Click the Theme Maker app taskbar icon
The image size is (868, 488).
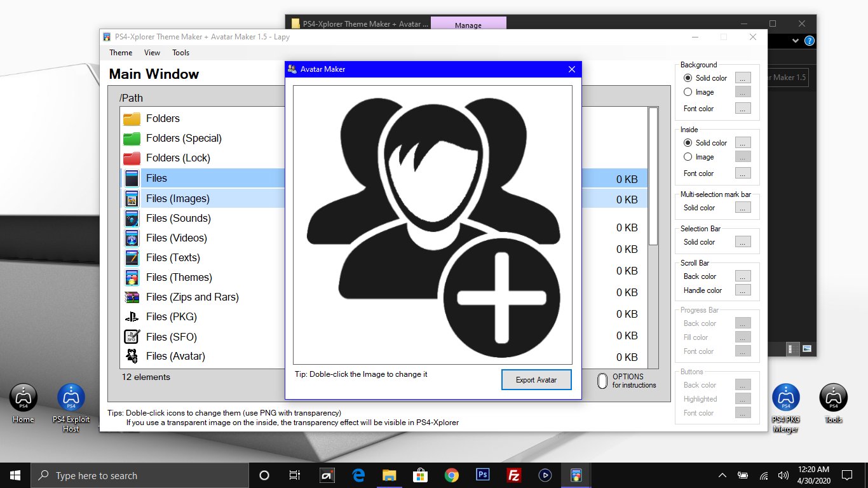point(576,475)
